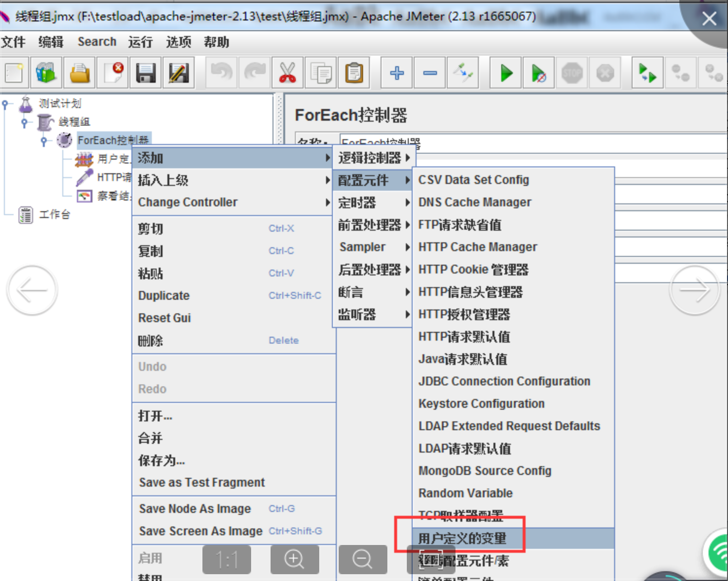Click the Cut scissors icon
Image resolution: width=728 pixels, height=581 pixels.
[288, 73]
